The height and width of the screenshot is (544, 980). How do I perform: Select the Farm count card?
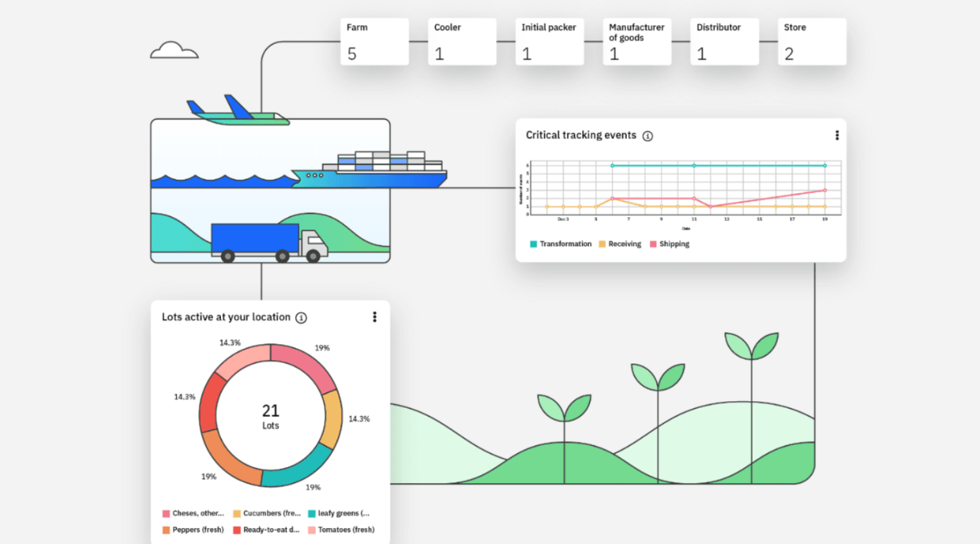point(374,42)
